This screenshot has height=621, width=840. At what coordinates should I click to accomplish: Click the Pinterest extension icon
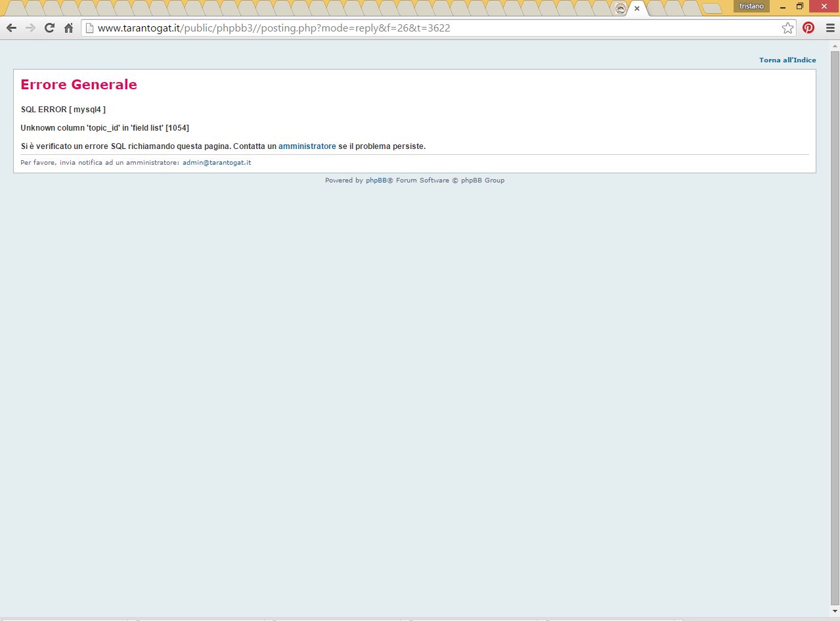click(808, 28)
